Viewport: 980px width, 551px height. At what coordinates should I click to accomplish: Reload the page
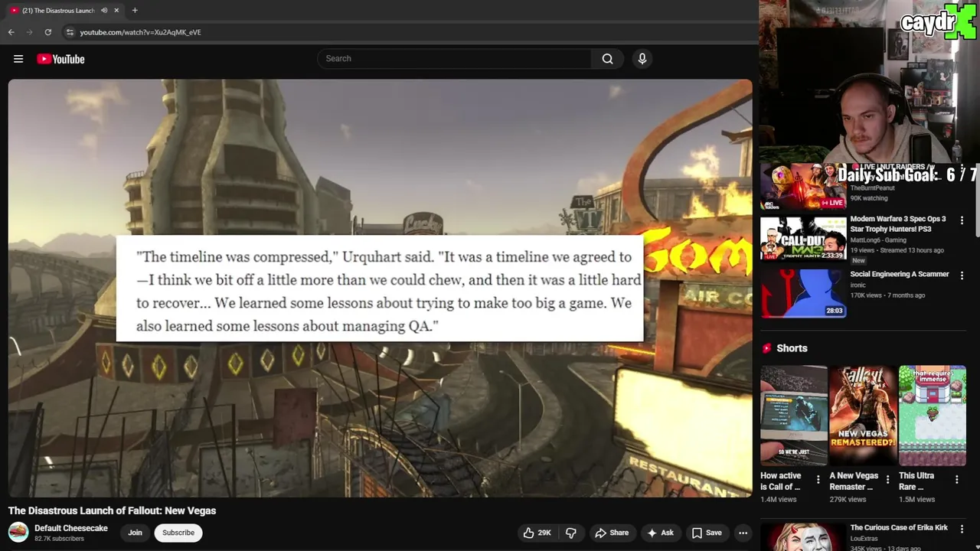point(47,32)
